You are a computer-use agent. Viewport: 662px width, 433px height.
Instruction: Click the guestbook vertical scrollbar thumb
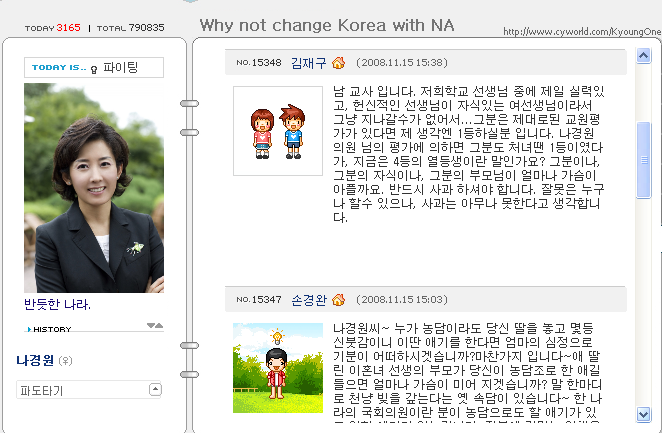[x=643, y=160]
